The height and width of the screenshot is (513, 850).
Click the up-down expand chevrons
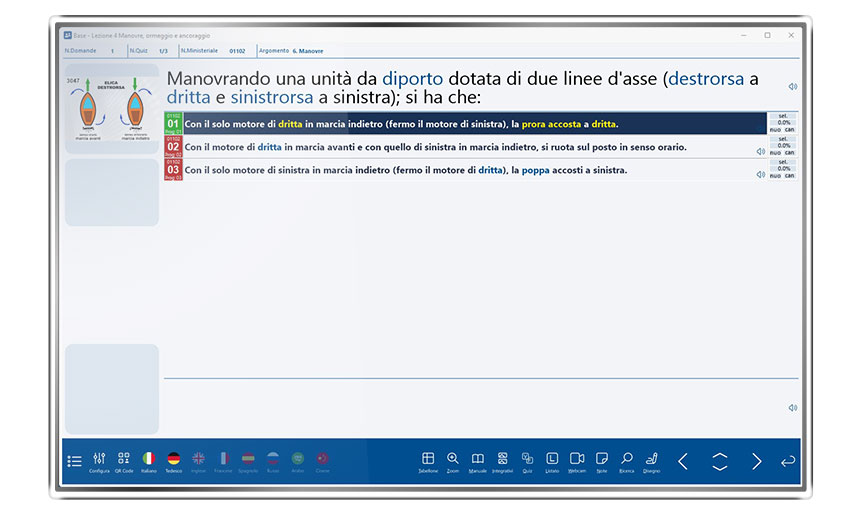[720, 461]
